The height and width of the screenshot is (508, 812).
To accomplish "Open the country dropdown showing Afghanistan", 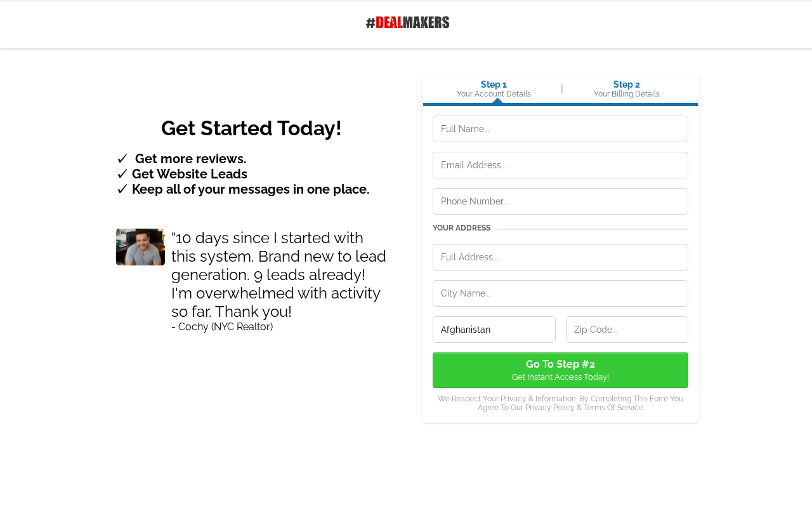I will [494, 330].
